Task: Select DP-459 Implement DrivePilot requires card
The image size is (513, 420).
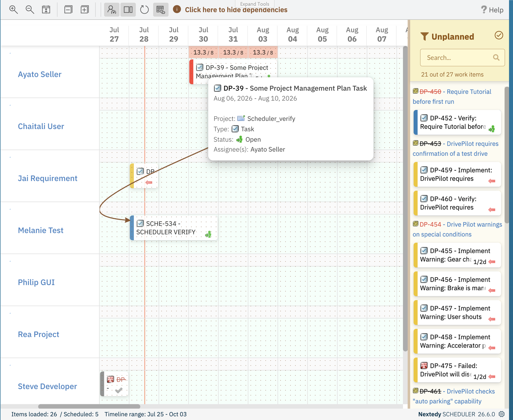Action: (x=457, y=174)
